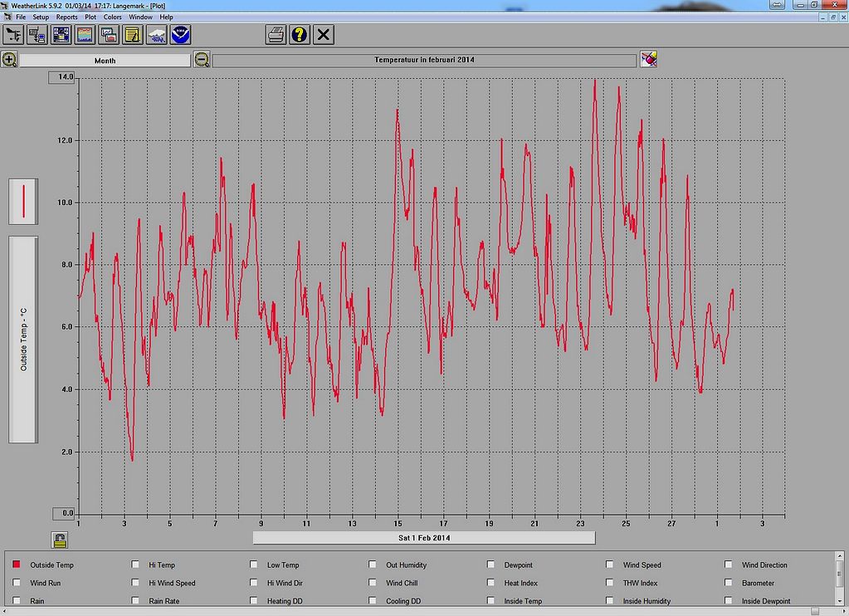The image size is (849, 616).
Task: Tick the Heating DD checkbox
Action: 253,600
